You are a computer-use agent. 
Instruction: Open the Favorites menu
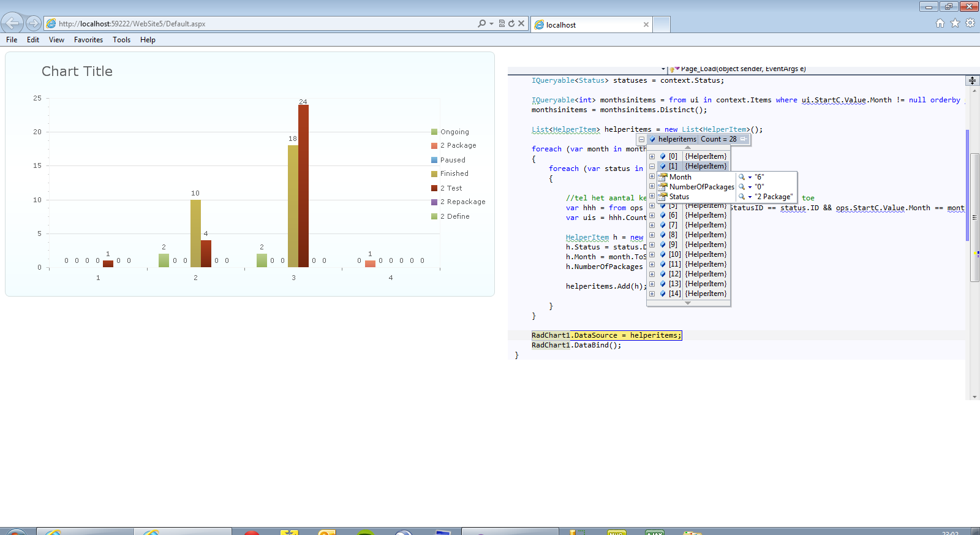click(88, 40)
